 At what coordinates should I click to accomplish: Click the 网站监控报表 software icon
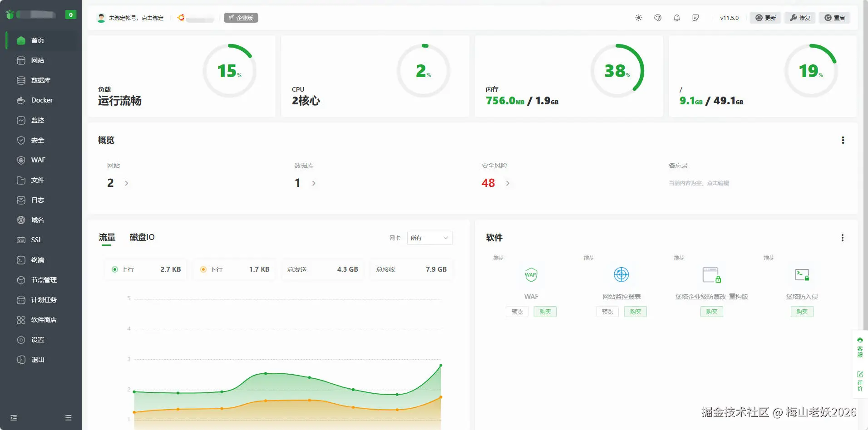pyautogui.click(x=621, y=274)
